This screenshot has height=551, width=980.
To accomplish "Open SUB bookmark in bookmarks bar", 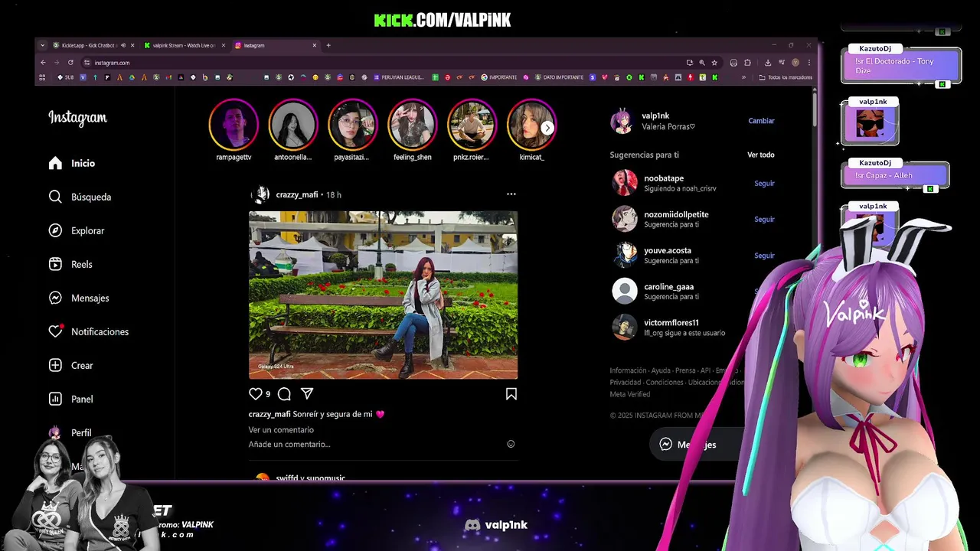I will click(x=64, y=77).
